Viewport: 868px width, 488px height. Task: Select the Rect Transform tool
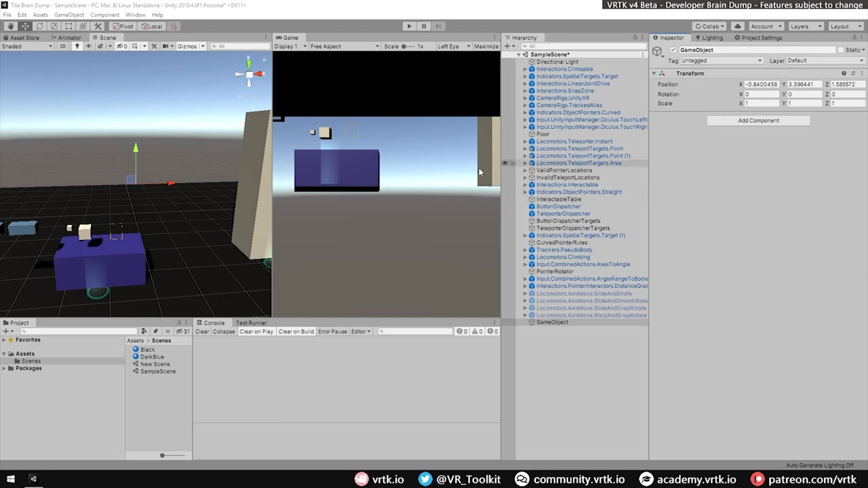(x=68, y=26)
